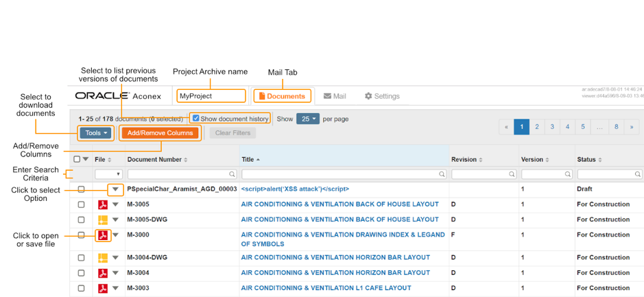Sort by the Version column header

point(535,159)
